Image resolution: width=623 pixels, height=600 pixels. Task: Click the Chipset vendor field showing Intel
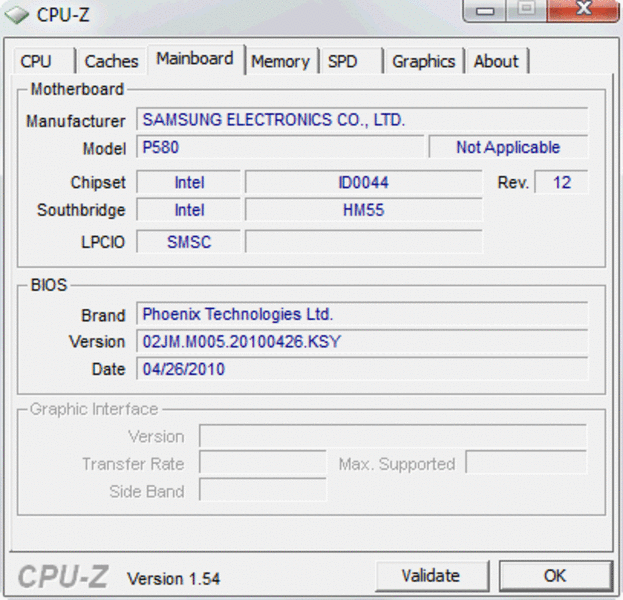pos(189,182)
